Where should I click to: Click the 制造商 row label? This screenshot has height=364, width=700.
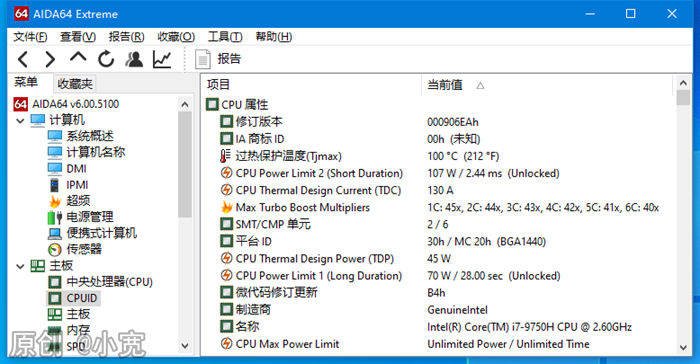(253, 310)
